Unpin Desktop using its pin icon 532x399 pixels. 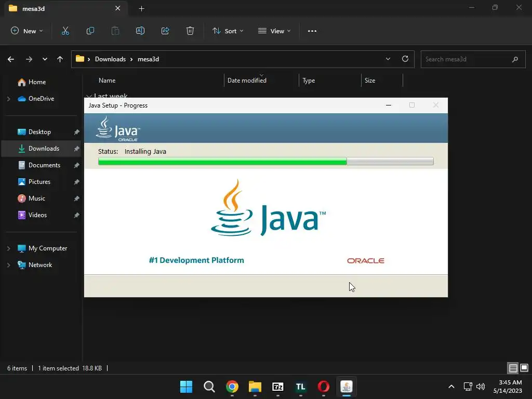(77, 132)
